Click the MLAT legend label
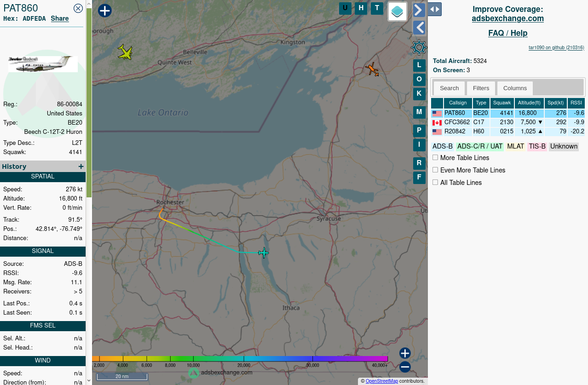 (x=516, y=147)
